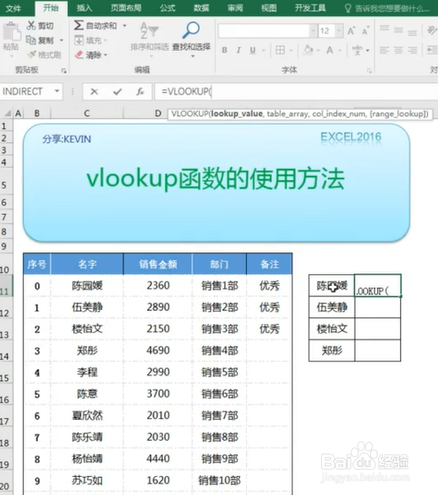Click the AutoSum sigma icon
Image resolution: width=438 pixels, height=495 pixels.
pyautogui.click(x=79, y=25)
